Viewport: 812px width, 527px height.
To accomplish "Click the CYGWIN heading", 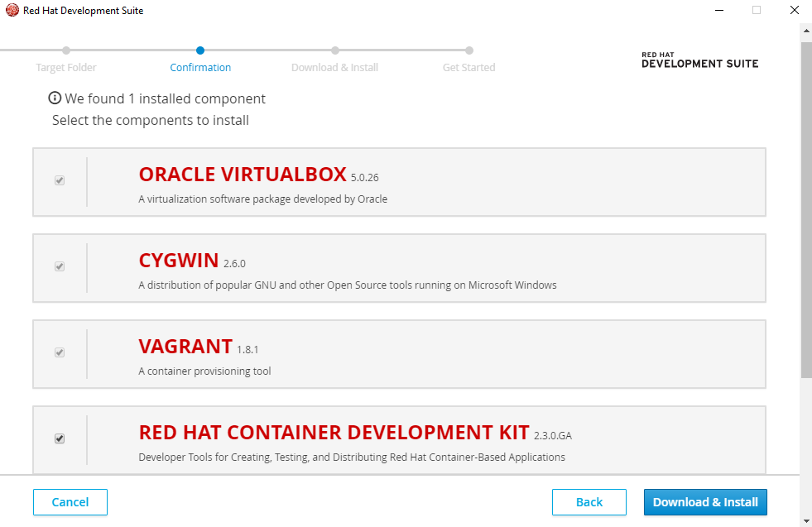I will tap(179, 261).
